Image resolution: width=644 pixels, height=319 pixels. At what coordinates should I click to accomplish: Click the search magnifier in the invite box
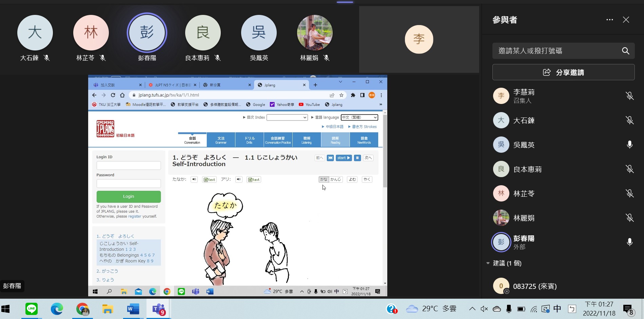pos(625,51)
